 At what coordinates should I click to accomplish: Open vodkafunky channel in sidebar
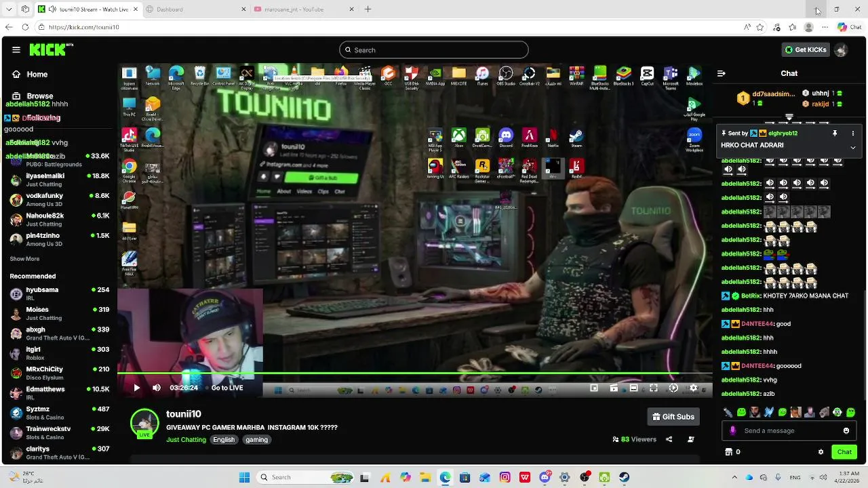click(60, 199)
